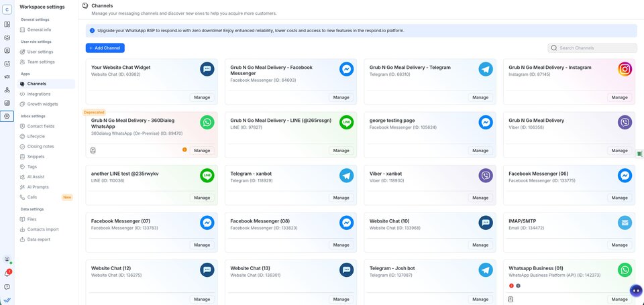
Task: Click the user profile status icon at bottom left
Action: [7, 259]
